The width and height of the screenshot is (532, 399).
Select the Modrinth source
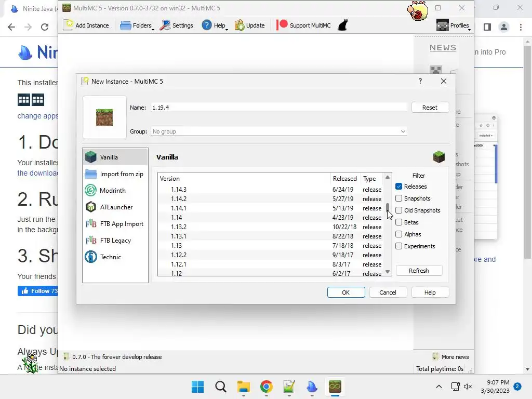pyautogui.click(x=115, y=190)
